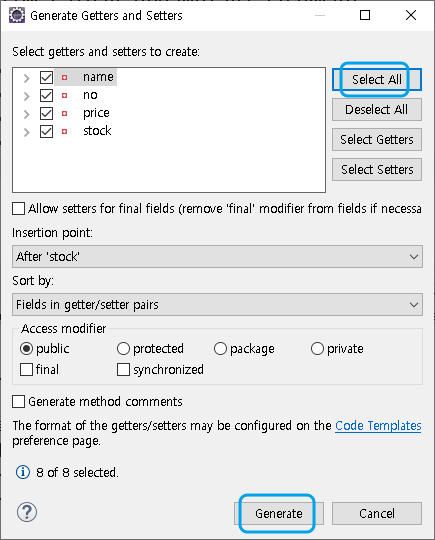
Task: Open the Sort by dropdown
Action: [x=217, y=304]
